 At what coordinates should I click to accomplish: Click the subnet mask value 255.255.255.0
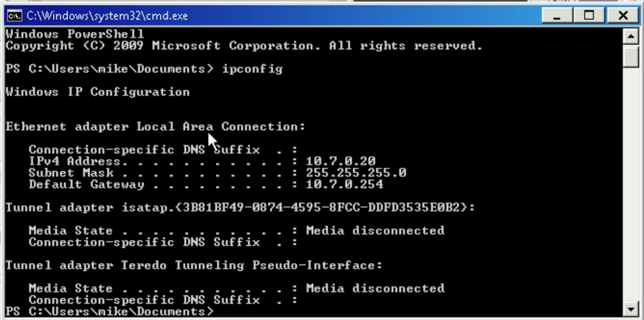point(356,173)
